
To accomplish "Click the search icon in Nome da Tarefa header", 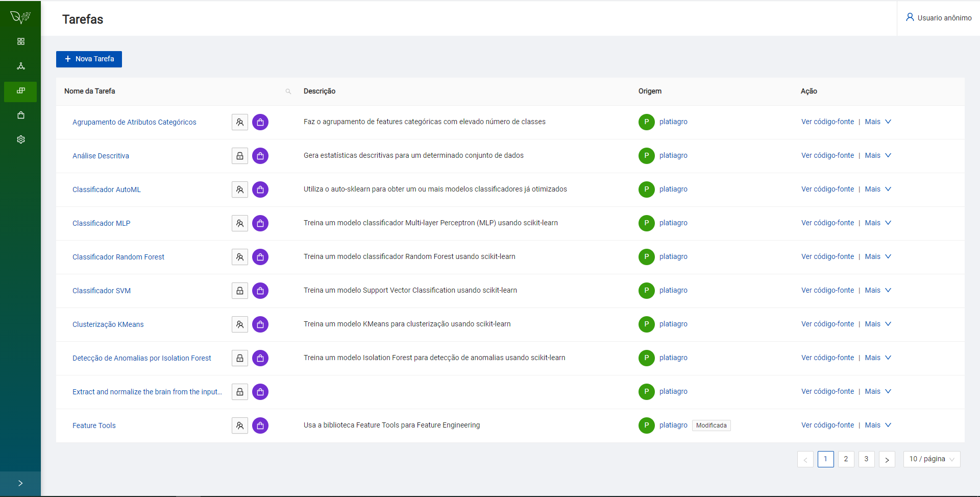I will (288, 91).
